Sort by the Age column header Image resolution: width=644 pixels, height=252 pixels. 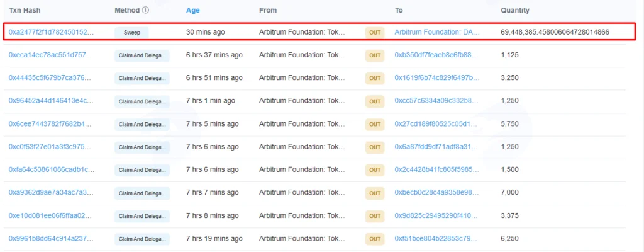pos(192,10)
